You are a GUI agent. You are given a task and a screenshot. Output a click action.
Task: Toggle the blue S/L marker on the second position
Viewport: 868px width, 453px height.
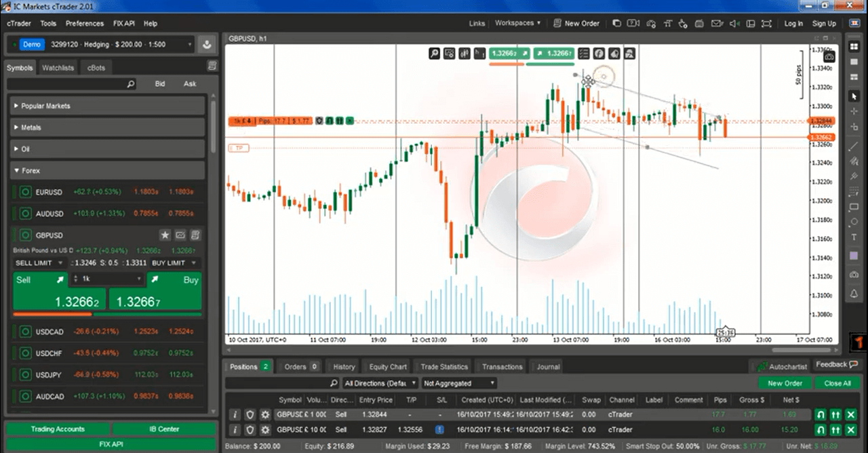pyautogui.click(x=439, y=429)
